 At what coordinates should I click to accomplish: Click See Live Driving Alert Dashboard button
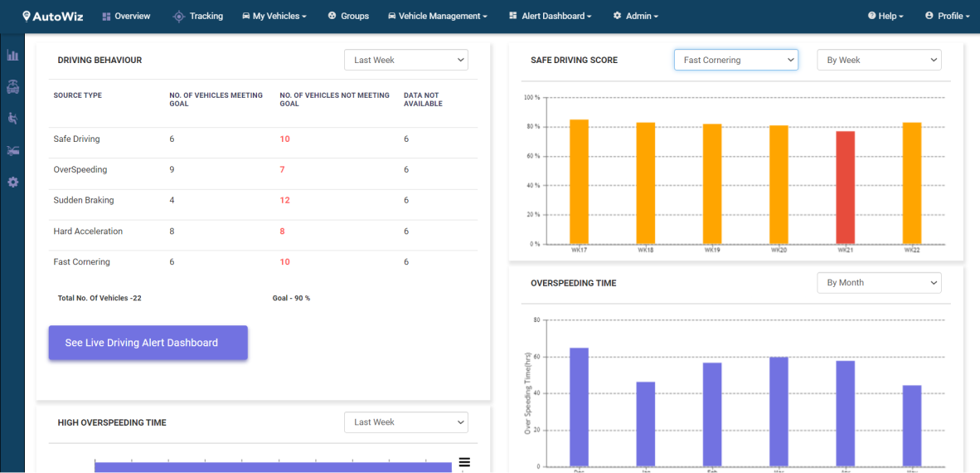[x=148, y=343]
